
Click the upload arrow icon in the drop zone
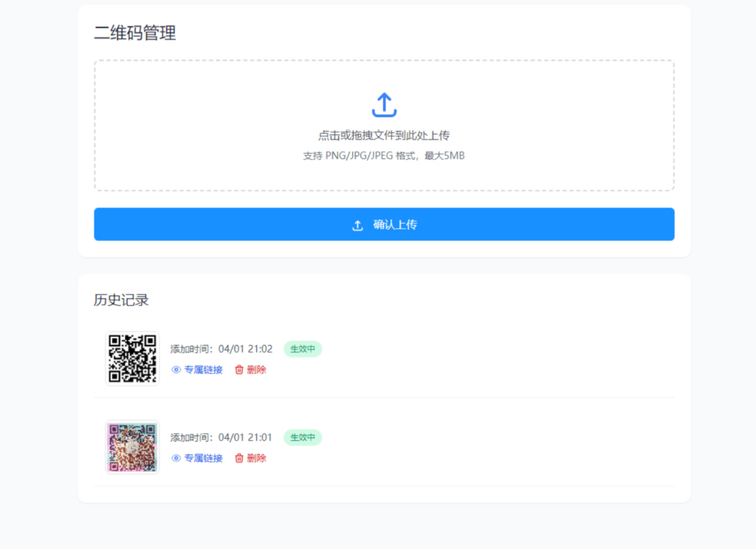tap(384, 105)
